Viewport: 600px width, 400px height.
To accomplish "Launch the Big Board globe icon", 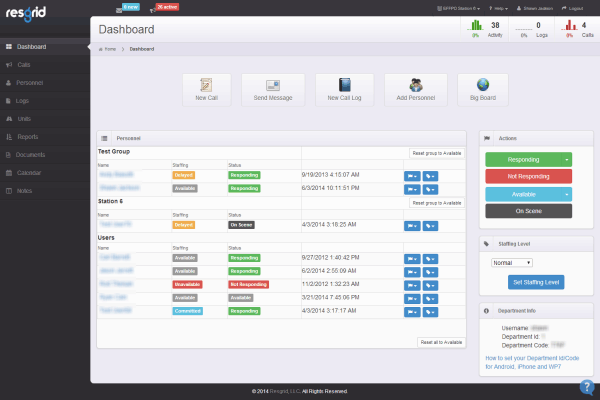I will 482,86.
